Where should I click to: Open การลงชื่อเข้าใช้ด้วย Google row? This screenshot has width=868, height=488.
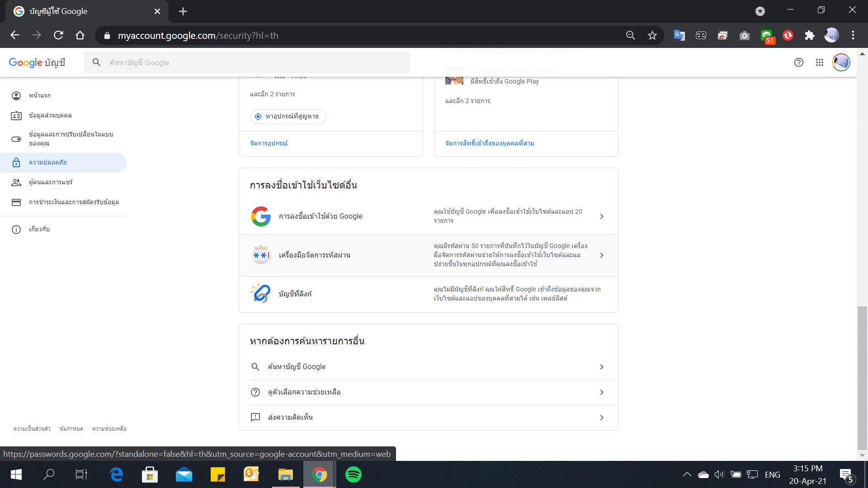coord(428,216)
